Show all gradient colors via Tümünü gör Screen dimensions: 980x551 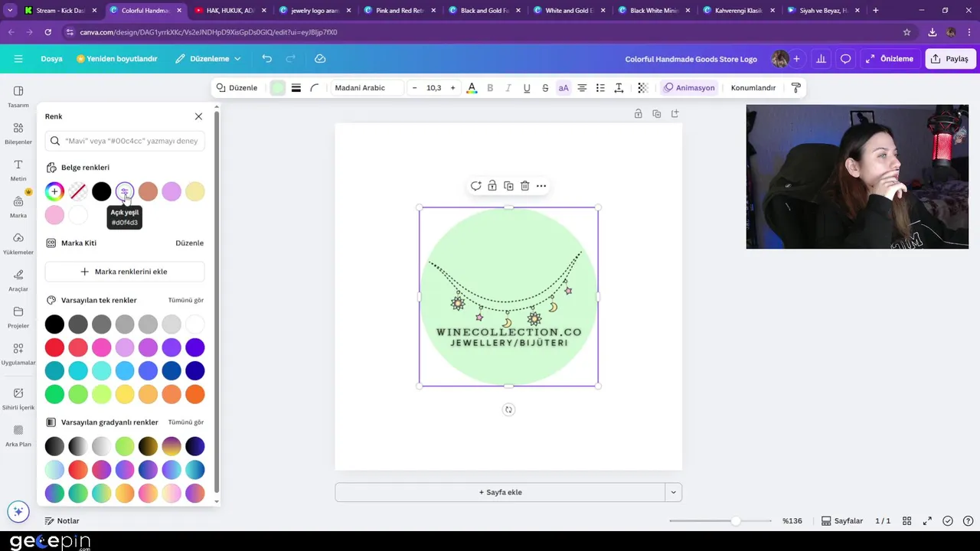pyautogui.click(x=186, y=422)
